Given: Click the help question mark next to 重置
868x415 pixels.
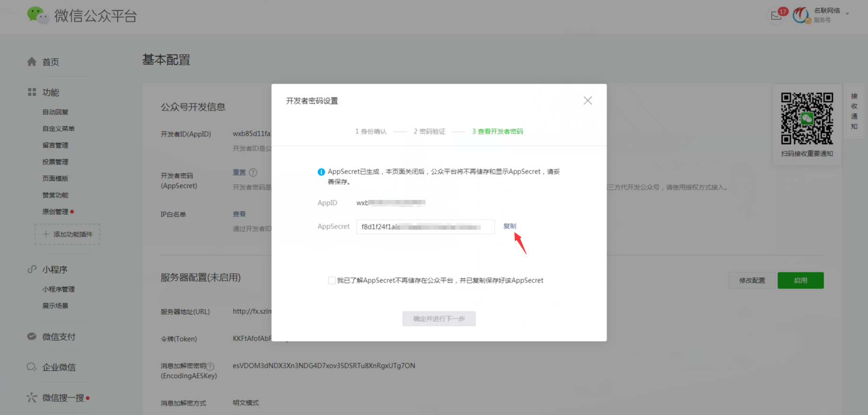Looking at the screenshot, I should click(253, 173).
